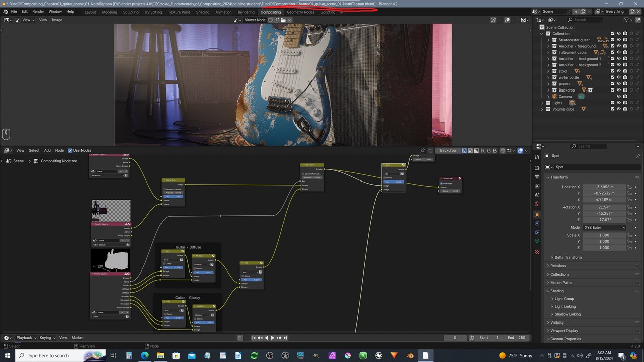Click the Backdrop button in the compositor header
Viewport: 644px width, 362px height.
point(447,150)
